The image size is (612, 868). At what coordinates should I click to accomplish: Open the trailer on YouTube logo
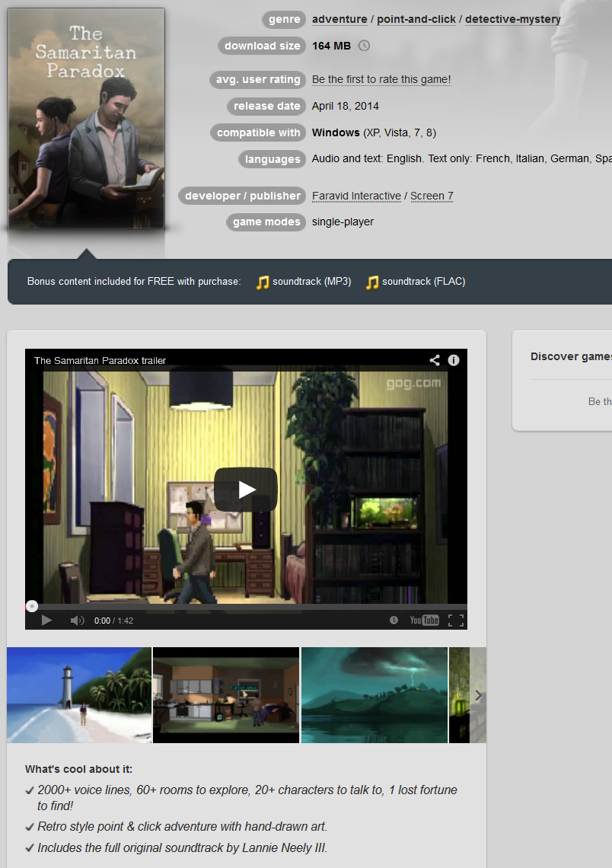425,621
